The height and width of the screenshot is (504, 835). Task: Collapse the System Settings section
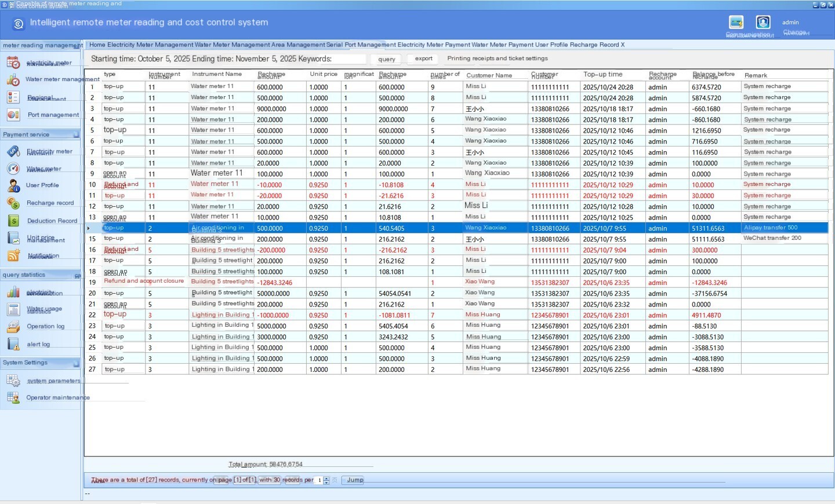coord(76,363)
